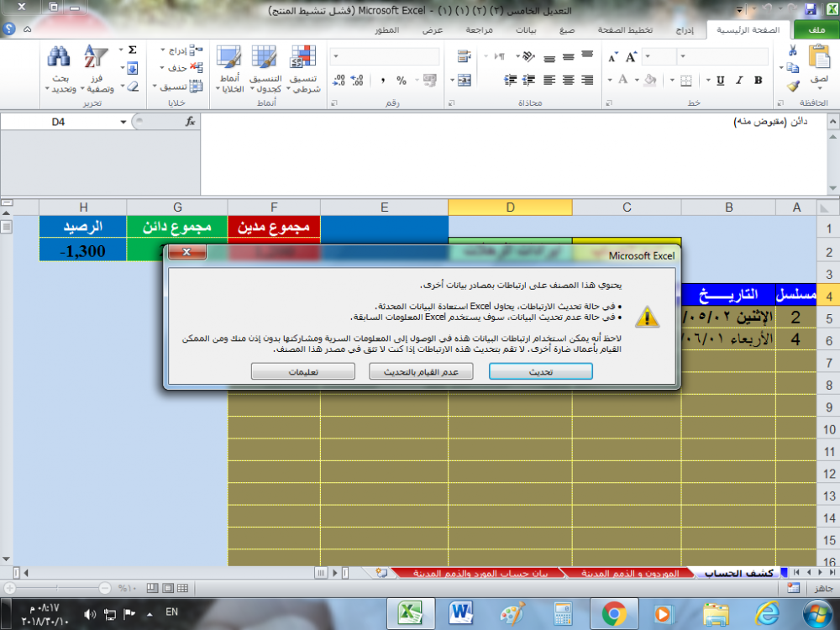Toggle Italic formatting

tap(739, 81)
